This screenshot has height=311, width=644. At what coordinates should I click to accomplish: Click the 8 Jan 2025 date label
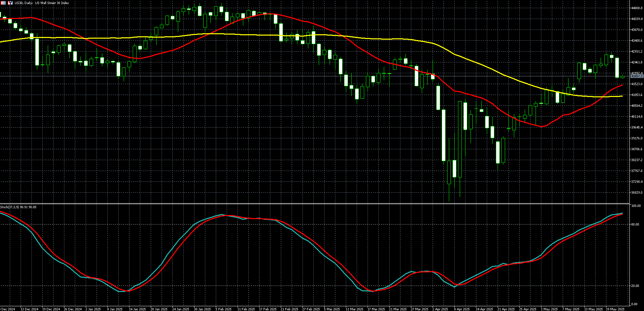(x=115, y=309)
